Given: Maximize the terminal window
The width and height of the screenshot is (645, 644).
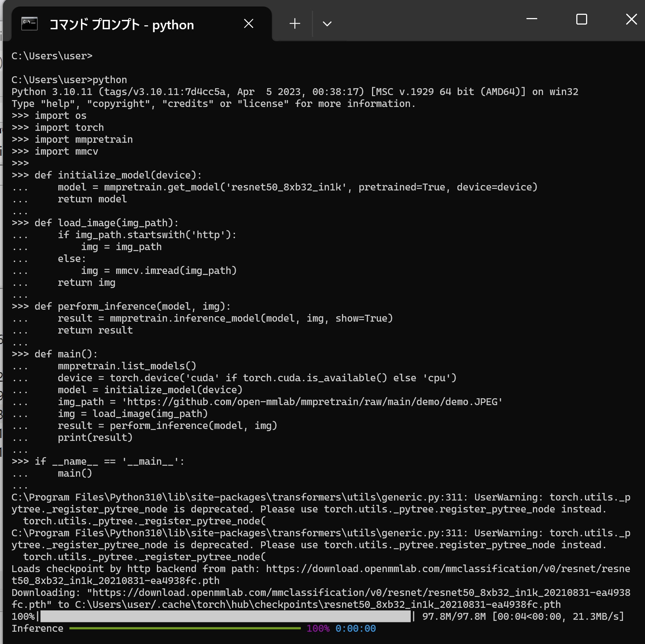Looking at the screenshot, I should coord(581,19).
